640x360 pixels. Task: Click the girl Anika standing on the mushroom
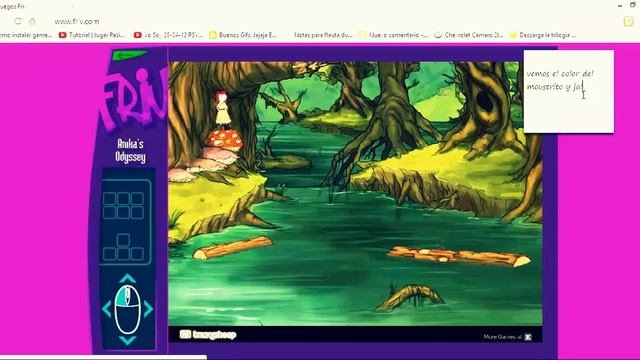[x=222, y=109]
